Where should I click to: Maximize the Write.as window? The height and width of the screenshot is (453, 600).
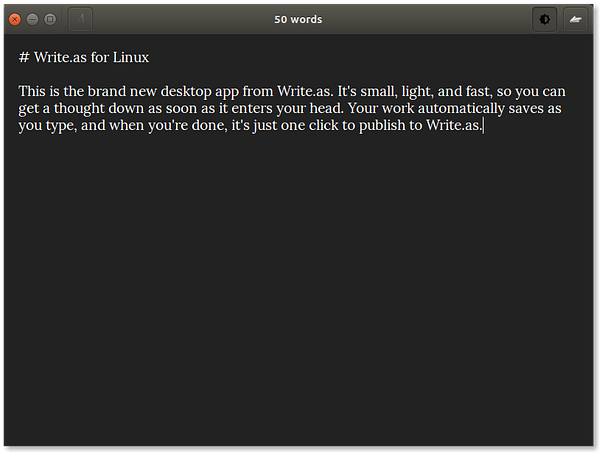[50, 19]
